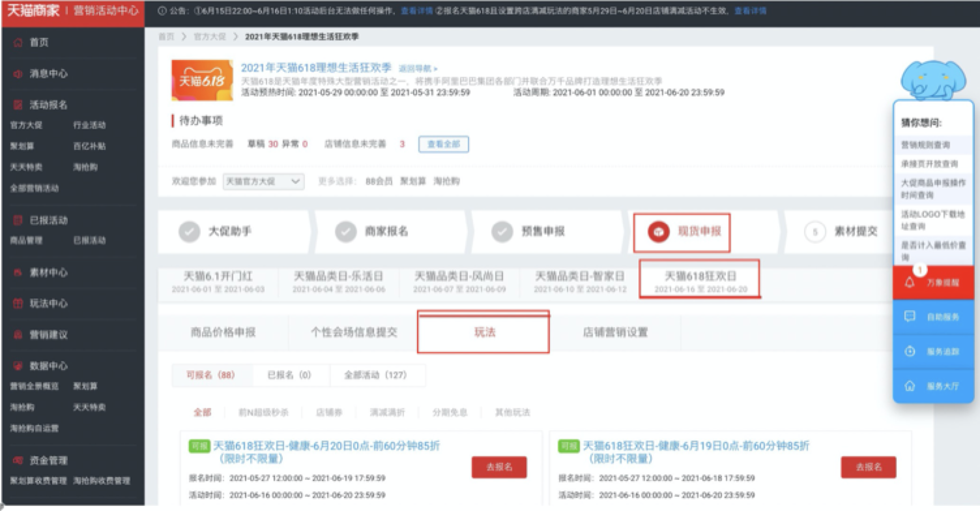Open 素材中心 sidebar icon

point(18,273)
